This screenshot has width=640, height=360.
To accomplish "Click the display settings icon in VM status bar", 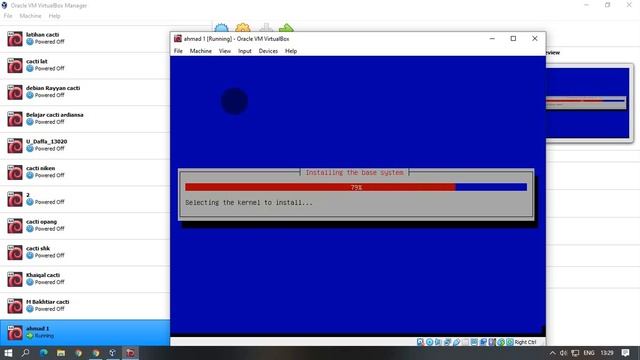I will pos(474,342).
